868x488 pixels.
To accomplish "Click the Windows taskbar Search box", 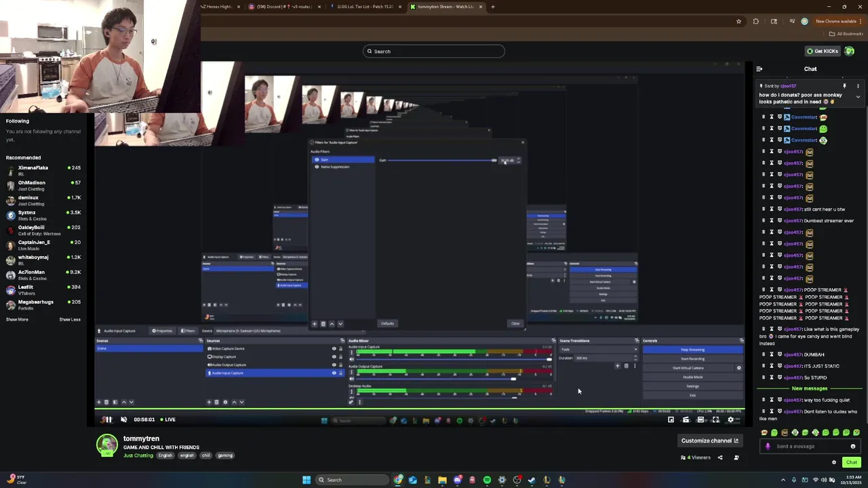I will click(353, 480).
